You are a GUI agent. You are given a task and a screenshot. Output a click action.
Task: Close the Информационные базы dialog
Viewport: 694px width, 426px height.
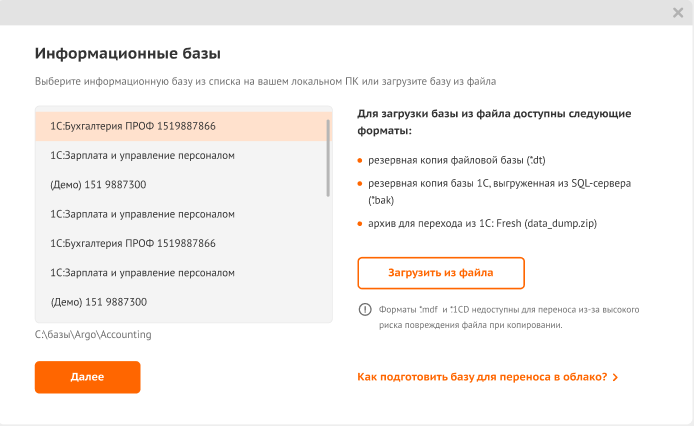point(678,12)
